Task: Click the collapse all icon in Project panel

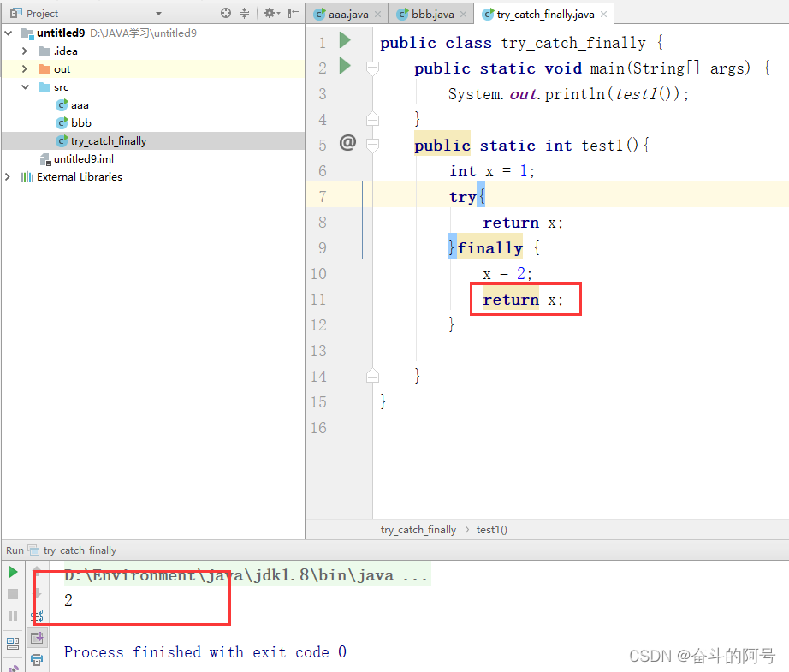Action: pos(244,13)
